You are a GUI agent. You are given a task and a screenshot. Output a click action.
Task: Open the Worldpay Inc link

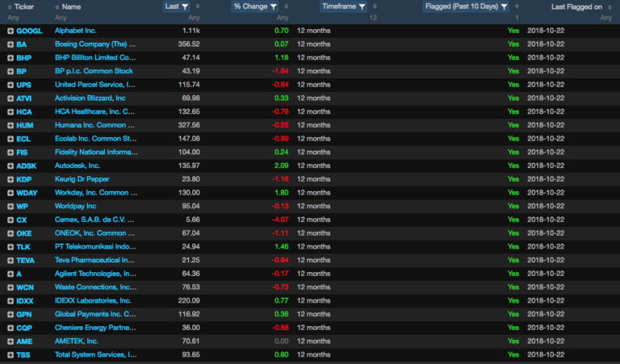pyautogui.click(x=76, y=206)
